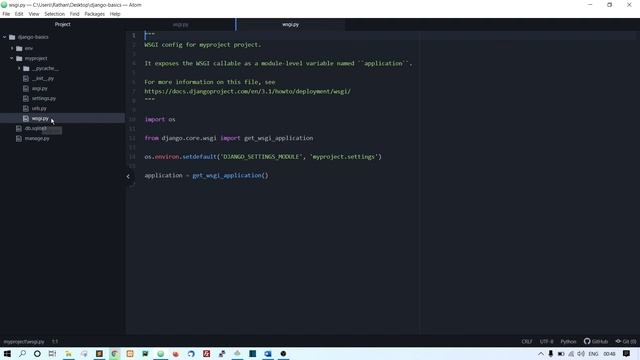
Task: Open urls.py from the tree
Action: [39, 109]
